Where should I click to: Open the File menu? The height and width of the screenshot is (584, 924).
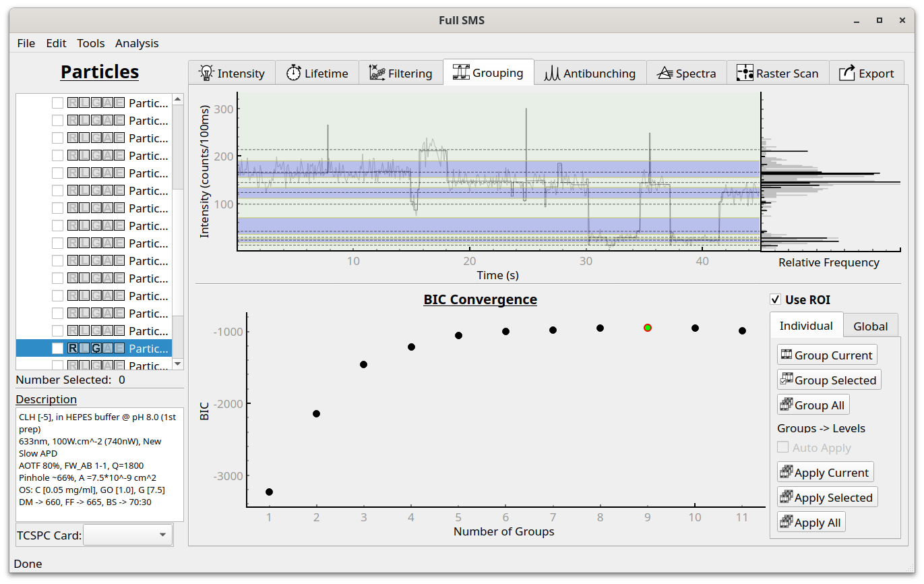coord(26,43)
